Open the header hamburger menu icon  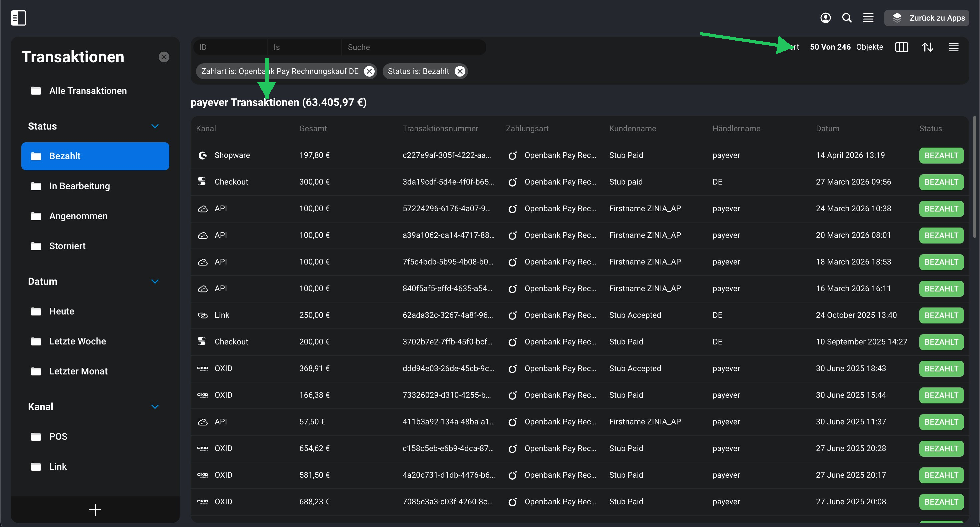868,18
